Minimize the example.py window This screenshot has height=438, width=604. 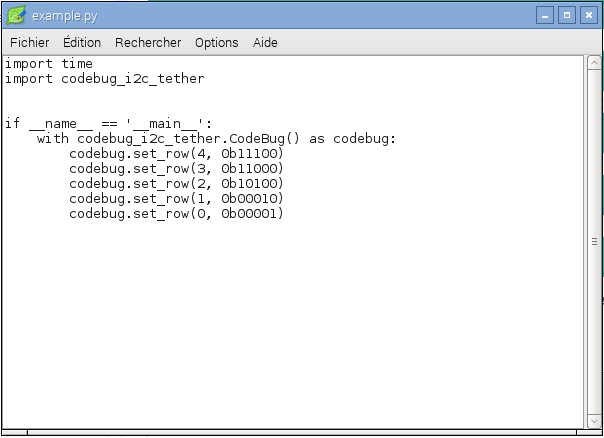coord(545,15)
